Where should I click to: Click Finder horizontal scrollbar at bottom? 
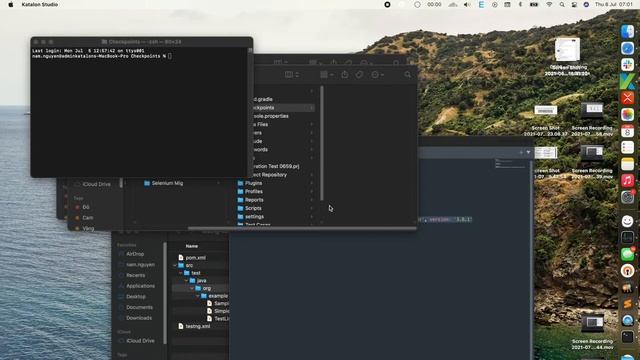pos(302,229)
